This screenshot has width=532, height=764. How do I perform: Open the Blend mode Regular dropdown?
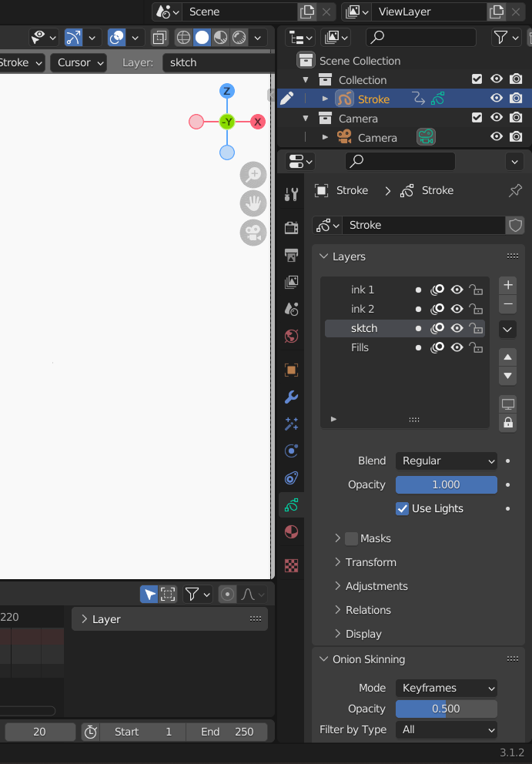(x=447, y=461)
